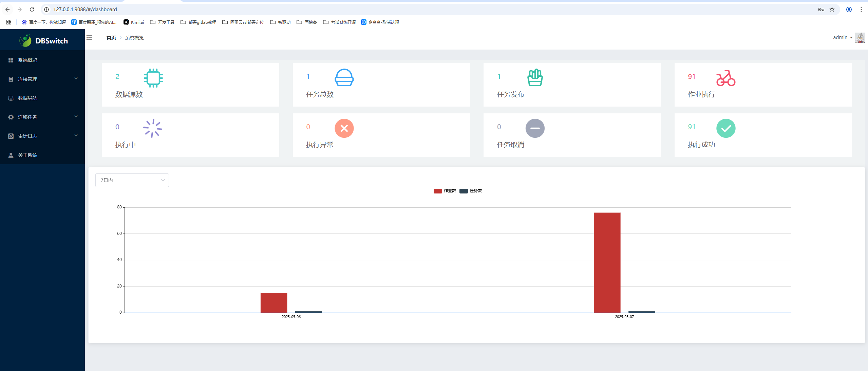This screenshot has height=371, width=868.
Task: Click the green 任务发布 card icon
Action: [535, 78]
